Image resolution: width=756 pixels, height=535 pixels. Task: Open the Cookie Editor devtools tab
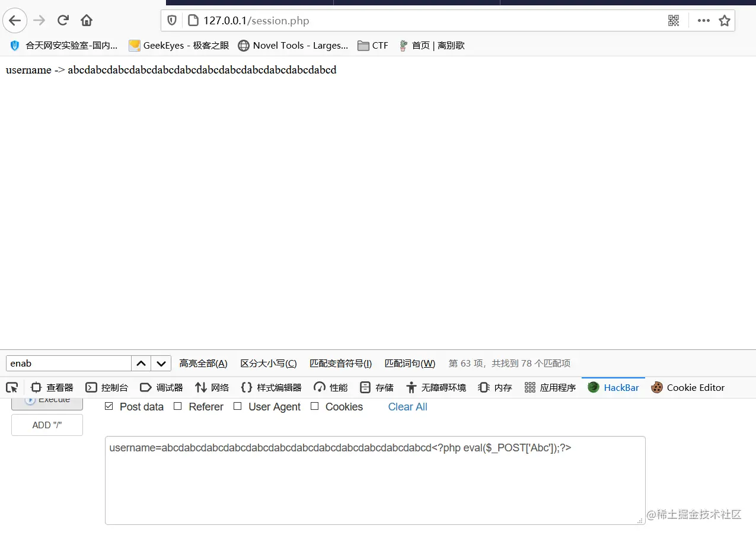[688, 387]
